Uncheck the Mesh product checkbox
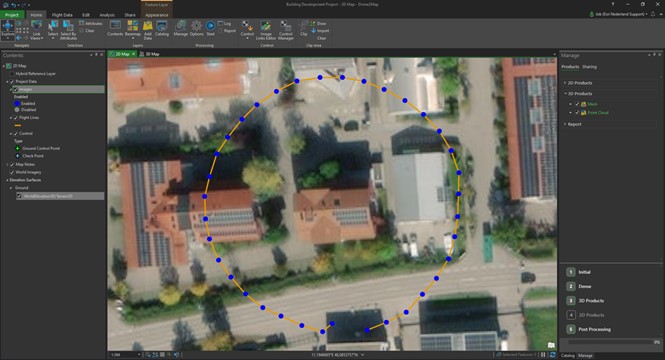The height and width of the screenshot is (360, 665). pos(577,104)
